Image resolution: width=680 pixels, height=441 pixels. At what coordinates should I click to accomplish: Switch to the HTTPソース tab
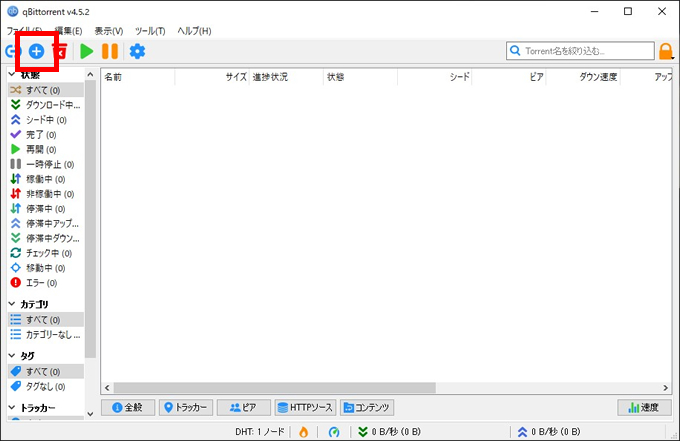tap(305, 407)
